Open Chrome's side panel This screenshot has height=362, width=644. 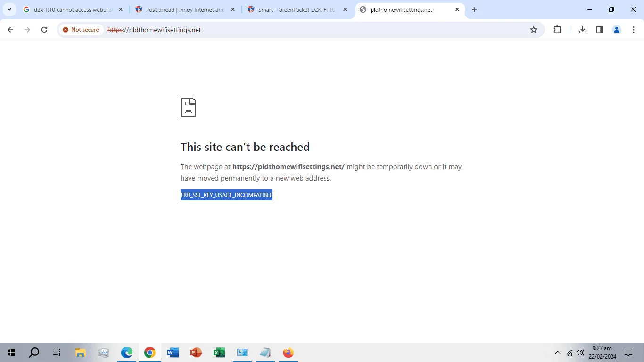600,30
